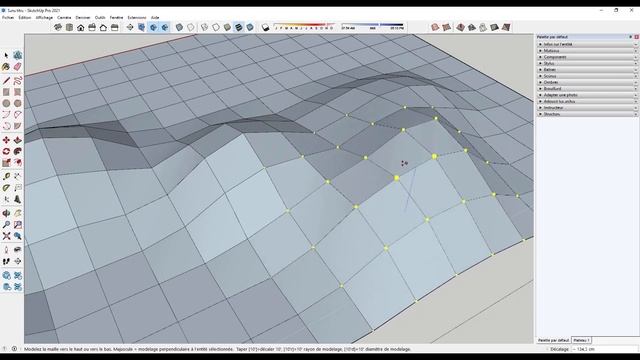Viewport: 640px width, 360px height.
Task: Select Sandbox From Contours tool
Action: pyautogui.click(x=435, y=27)
